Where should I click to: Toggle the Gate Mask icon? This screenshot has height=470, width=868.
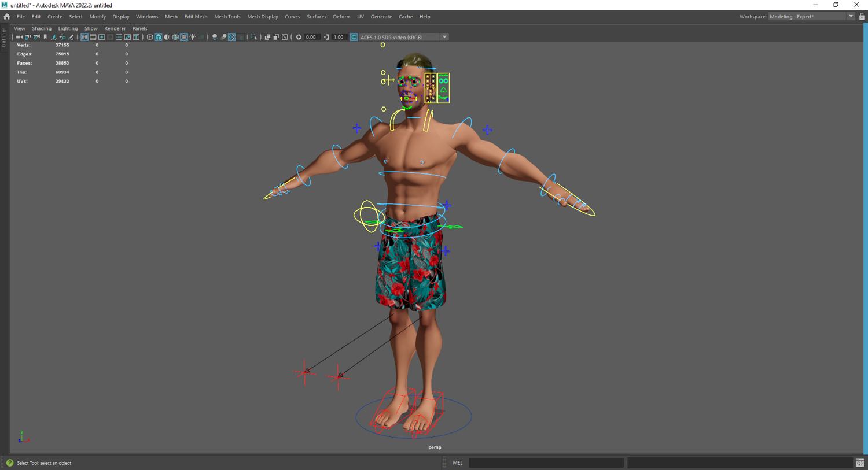111,37
